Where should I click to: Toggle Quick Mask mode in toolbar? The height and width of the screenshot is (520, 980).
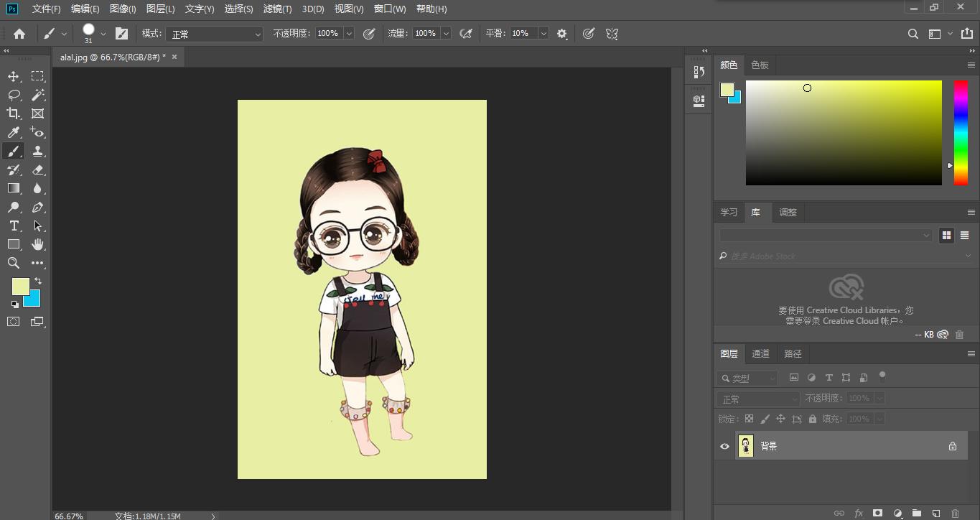point(14,322)
